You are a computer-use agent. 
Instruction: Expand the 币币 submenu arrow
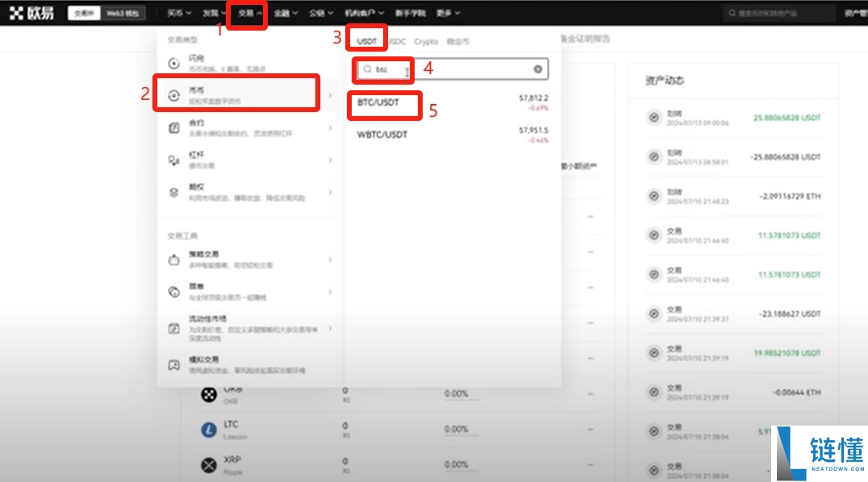pyautogui.click(x=331, y=95)
